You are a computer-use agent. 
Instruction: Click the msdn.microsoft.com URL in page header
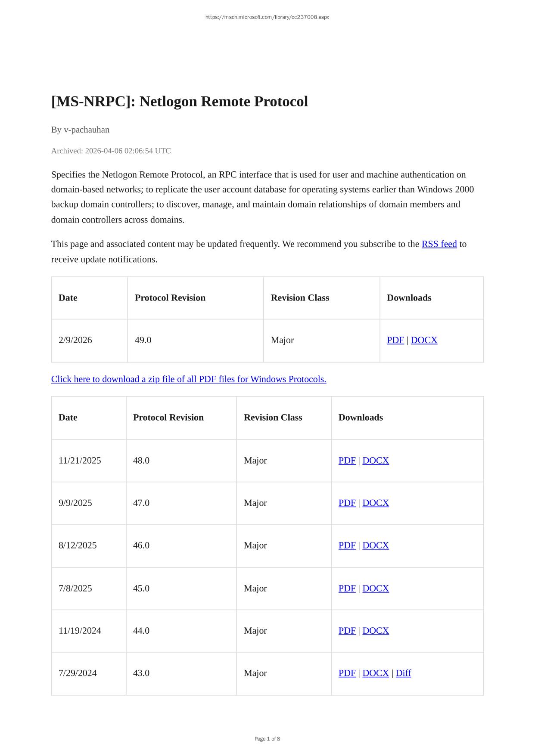pyautogui.click(x=267, y=17)
